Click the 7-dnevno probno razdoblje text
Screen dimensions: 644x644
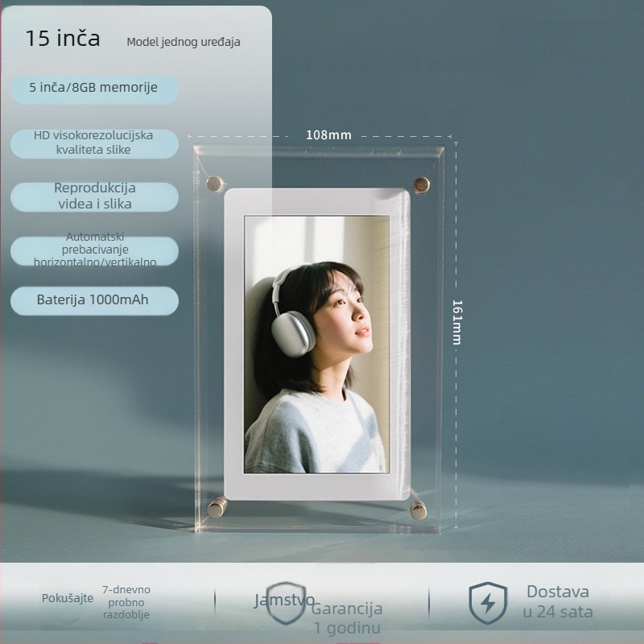point(126,602)
